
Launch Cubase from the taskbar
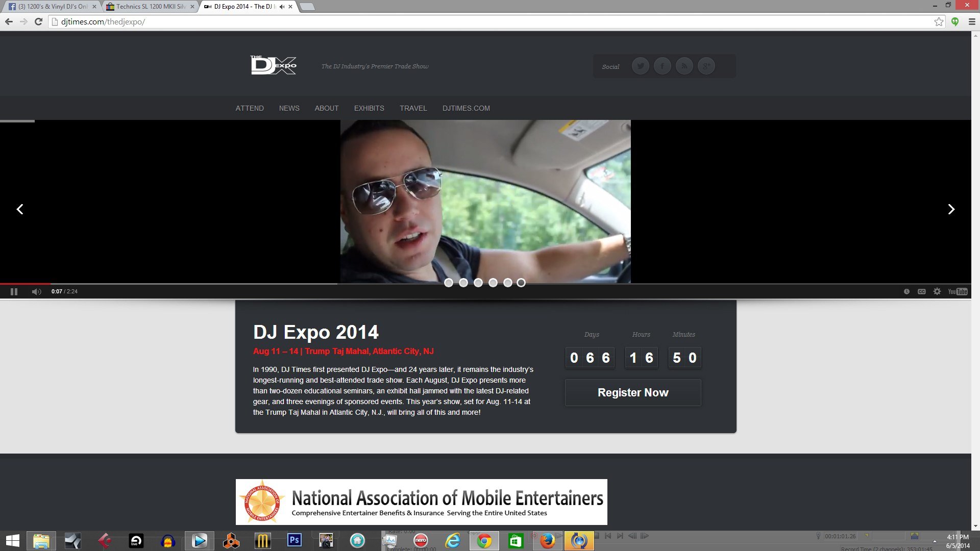104,541
